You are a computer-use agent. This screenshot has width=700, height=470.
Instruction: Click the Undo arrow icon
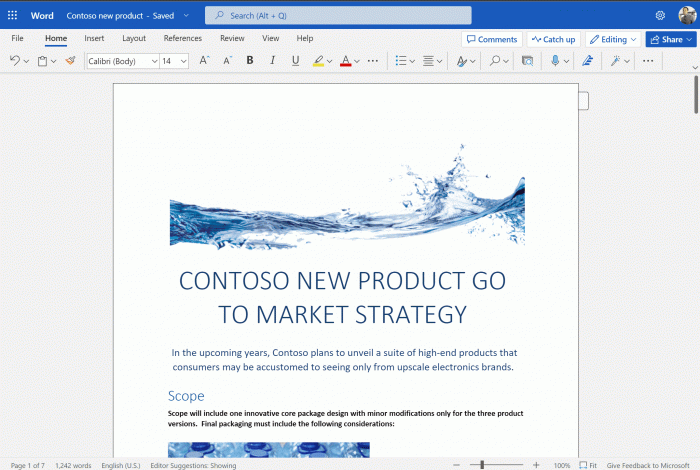15,61
